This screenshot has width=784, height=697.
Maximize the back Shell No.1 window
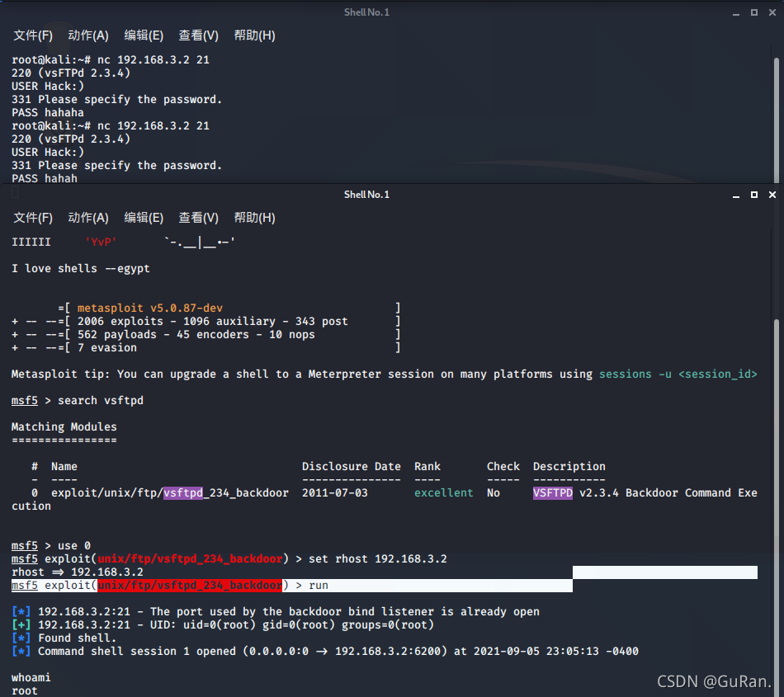(x=754, y=12)
